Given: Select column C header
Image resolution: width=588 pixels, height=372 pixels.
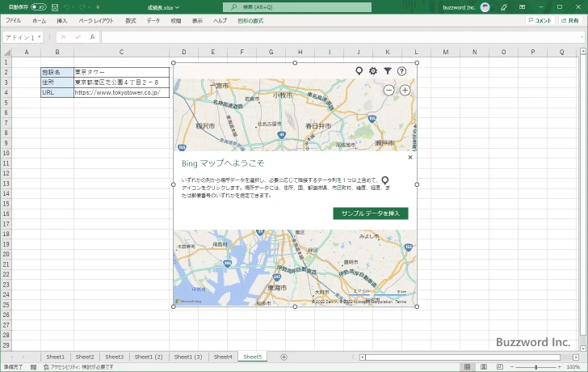Looking at the screenshot, I should pyautogui.click(x=121, y=53).
